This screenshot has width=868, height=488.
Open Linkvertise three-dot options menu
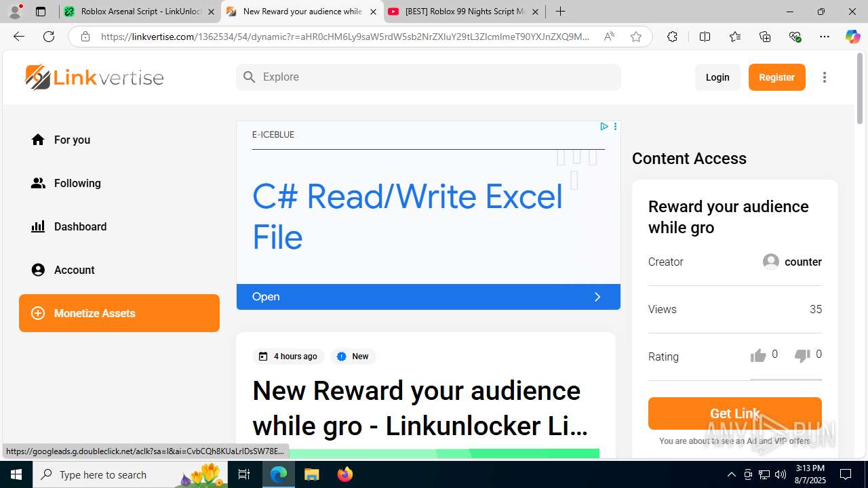pos(825,77)
